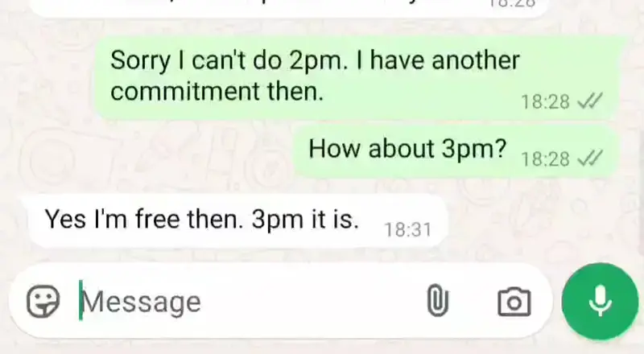Image resolution: width=644 pixels, height=354 pixels.
Task: Select the "Sorry I can't do 2pm" message
Action: pos(357,77)
